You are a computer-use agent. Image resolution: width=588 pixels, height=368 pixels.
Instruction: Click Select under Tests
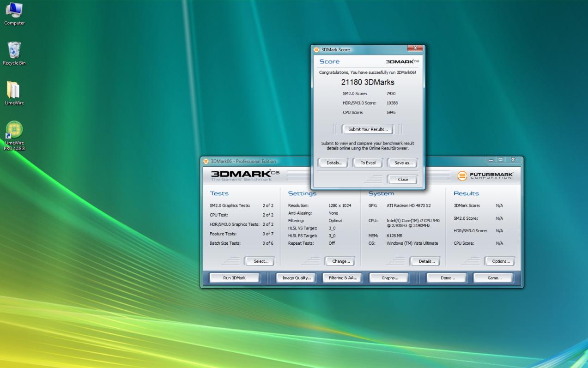(260, 261)
